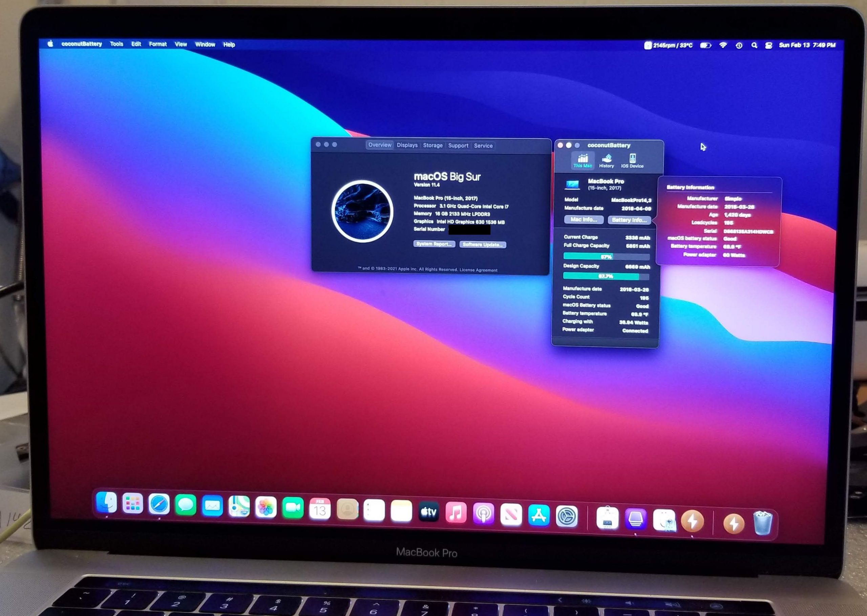
Task: Open the App Store Dock icon
Action: click(539, 515)
